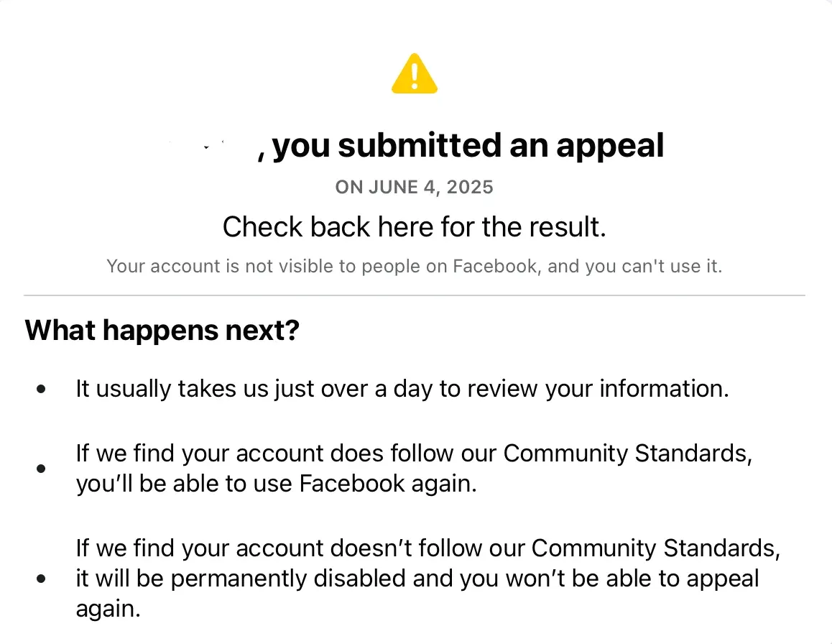The image size is (832, 644).
Task: Click the gray account not visible notice
Action: click(415, 267)
